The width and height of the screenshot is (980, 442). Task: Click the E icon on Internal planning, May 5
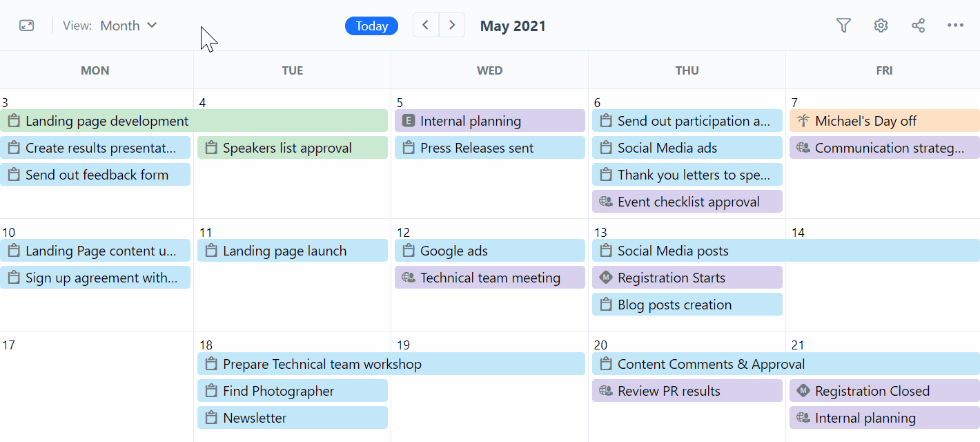click(408, 121)
